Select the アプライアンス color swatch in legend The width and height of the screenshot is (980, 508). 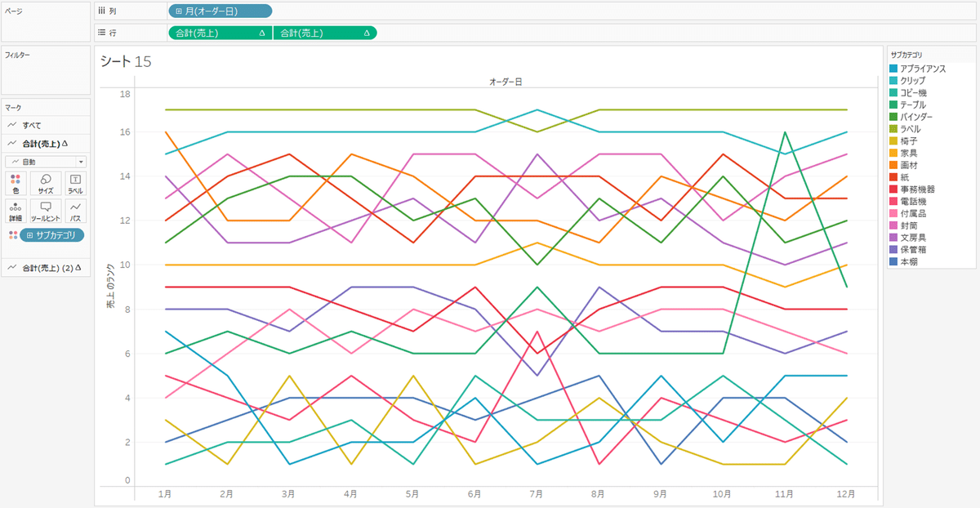(x=894, y=69)
